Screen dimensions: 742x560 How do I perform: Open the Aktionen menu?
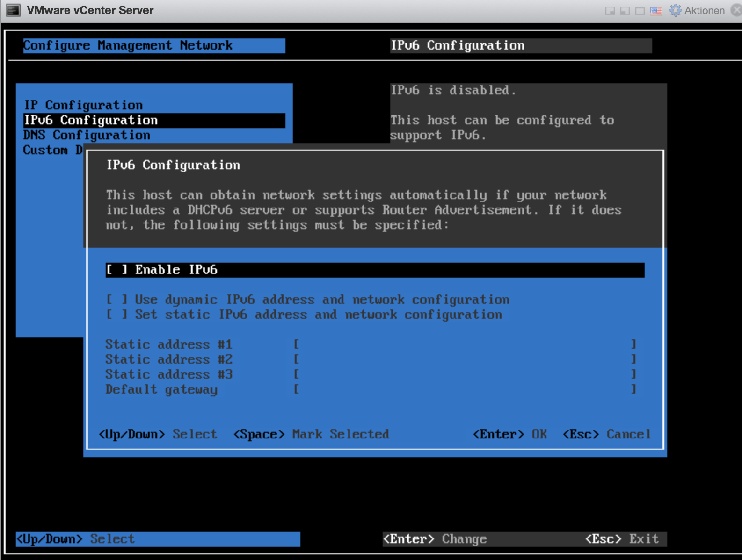[704, 10]
